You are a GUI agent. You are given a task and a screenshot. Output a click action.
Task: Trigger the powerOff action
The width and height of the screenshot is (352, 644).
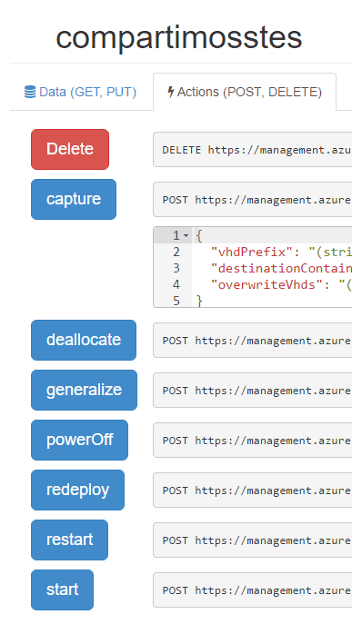(x=79, y=440)
